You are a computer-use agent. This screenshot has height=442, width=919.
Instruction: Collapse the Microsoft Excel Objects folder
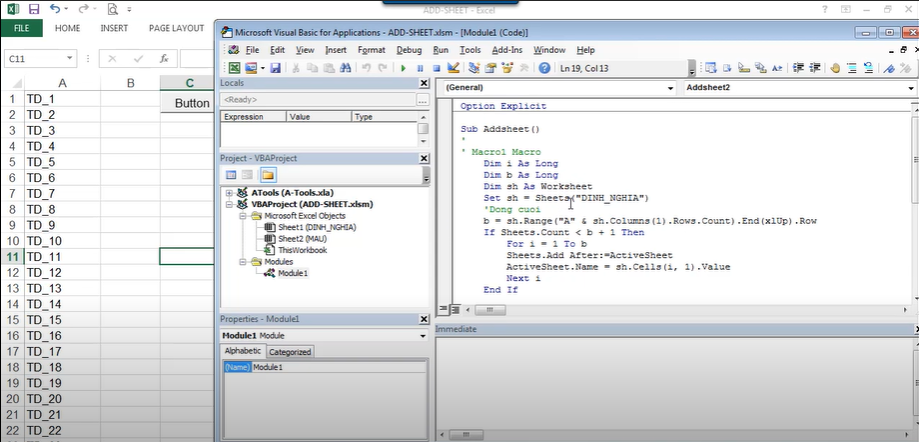click(x=244, y=216)
